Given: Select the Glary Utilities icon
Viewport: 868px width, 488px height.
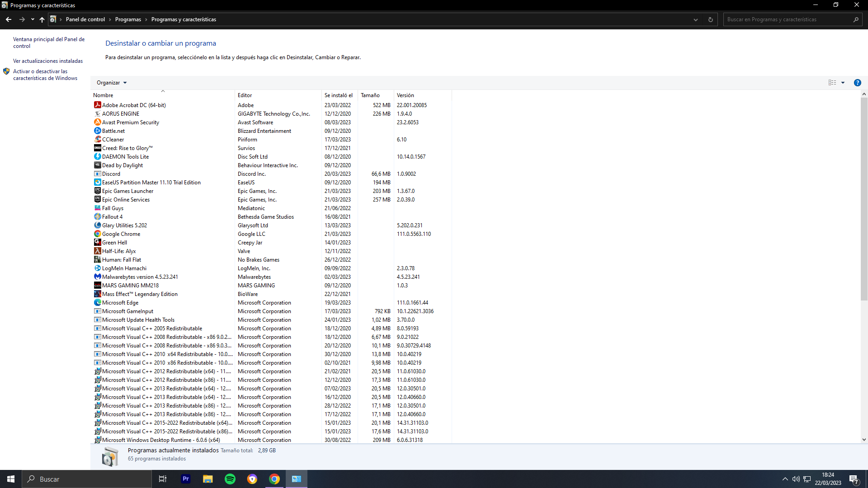Looking at the screenshot, I should [97, 225].
